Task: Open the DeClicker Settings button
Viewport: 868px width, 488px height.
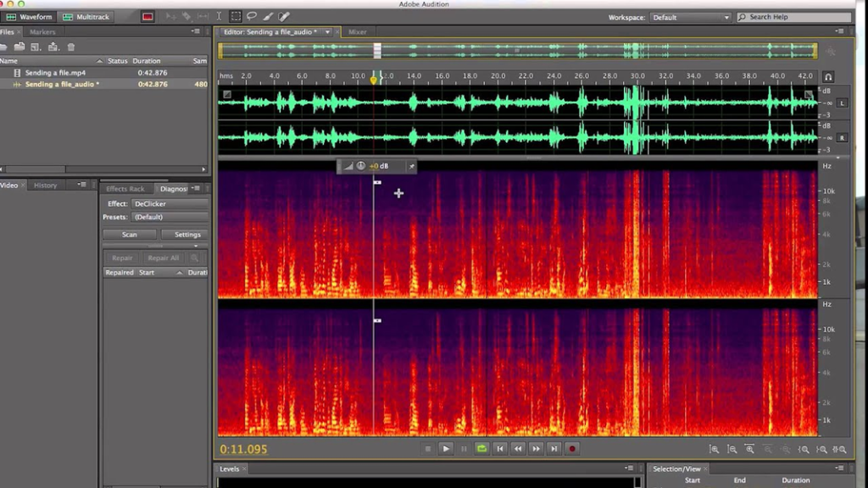Action: point(187,235)
